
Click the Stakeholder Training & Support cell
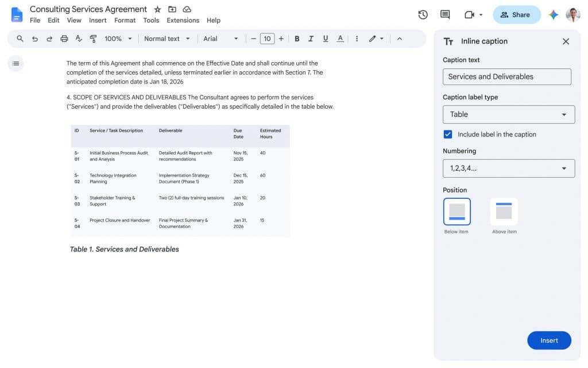click(x=112, y=201)
